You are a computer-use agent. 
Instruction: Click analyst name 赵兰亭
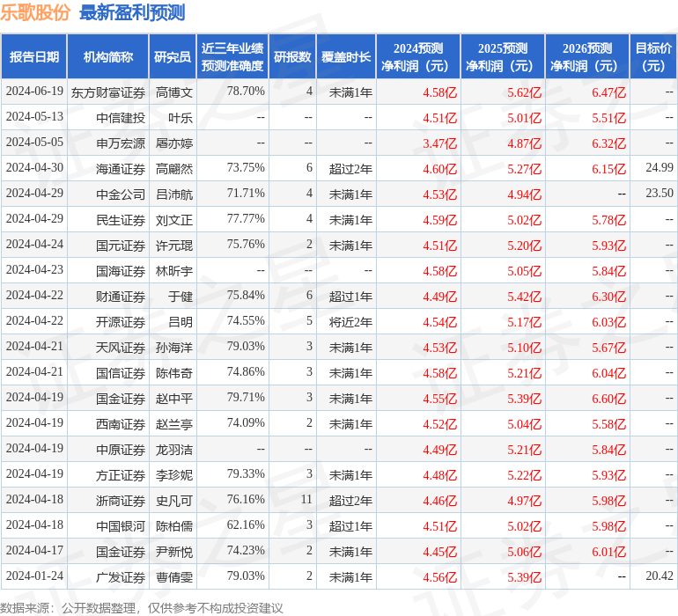(173, 424)
